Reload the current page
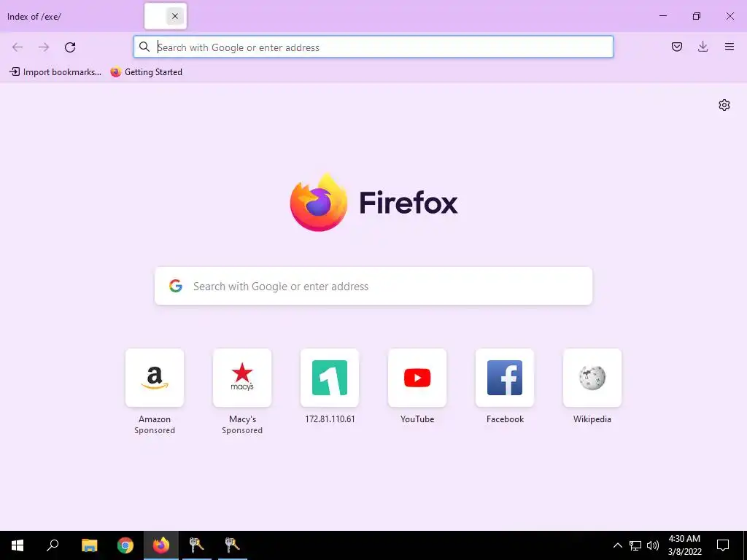 pos(70,47)
